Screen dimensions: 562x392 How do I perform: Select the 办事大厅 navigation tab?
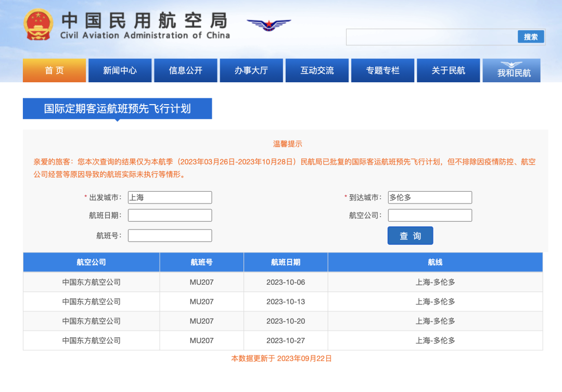coord(251,70)
